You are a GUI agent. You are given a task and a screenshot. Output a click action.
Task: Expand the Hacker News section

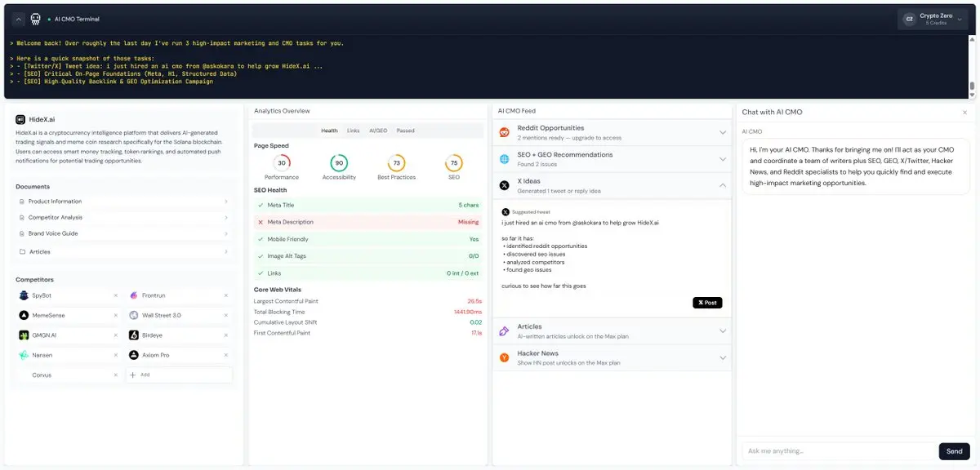(x=722, y=357)
